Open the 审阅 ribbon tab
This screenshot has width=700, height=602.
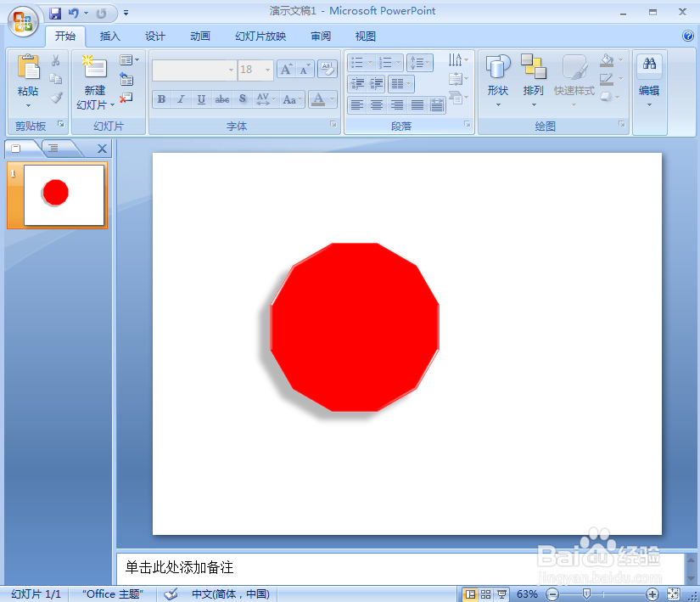(x=321, y=37)
